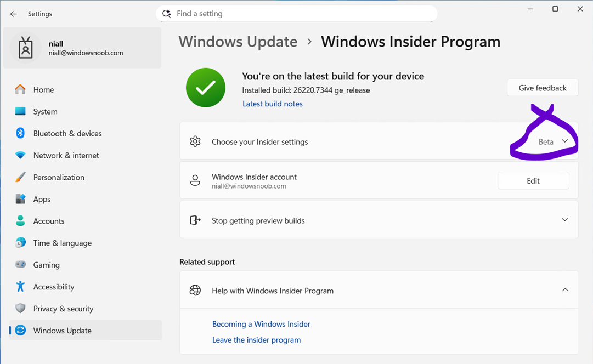Click the user profile avatar picture

(x=25, y=48)
